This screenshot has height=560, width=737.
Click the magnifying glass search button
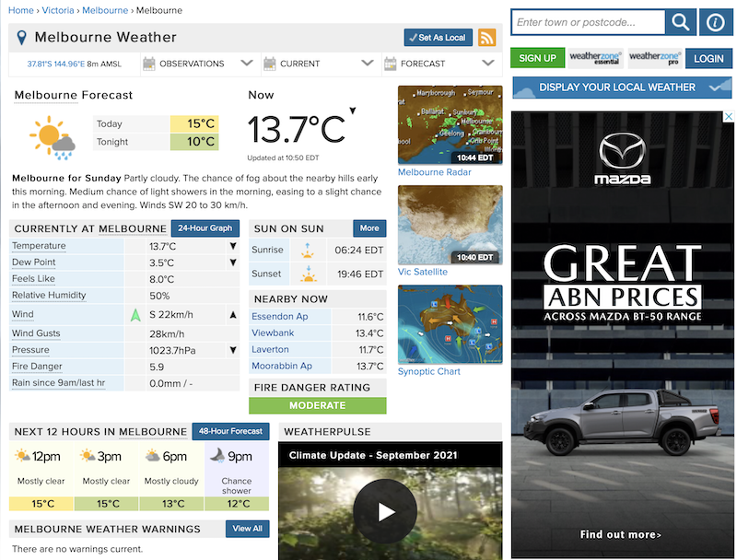[x=681, y=22]
